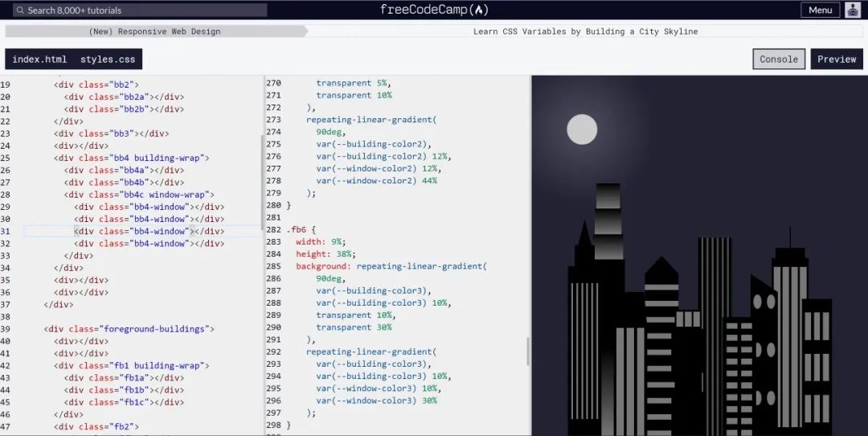Click 'var(--window-color3) 30%' line
The width and height of the screenshot is (868, 436).
pyautogui.click(x=376, y=401)
